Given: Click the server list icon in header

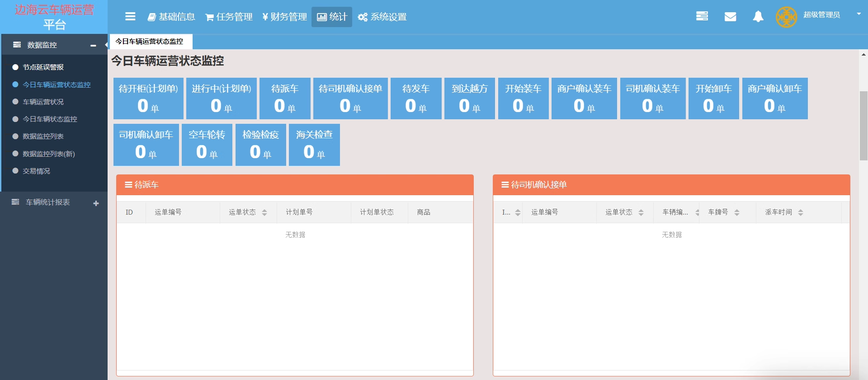Looking at the screenshot, I should click(x=702, y=16).
